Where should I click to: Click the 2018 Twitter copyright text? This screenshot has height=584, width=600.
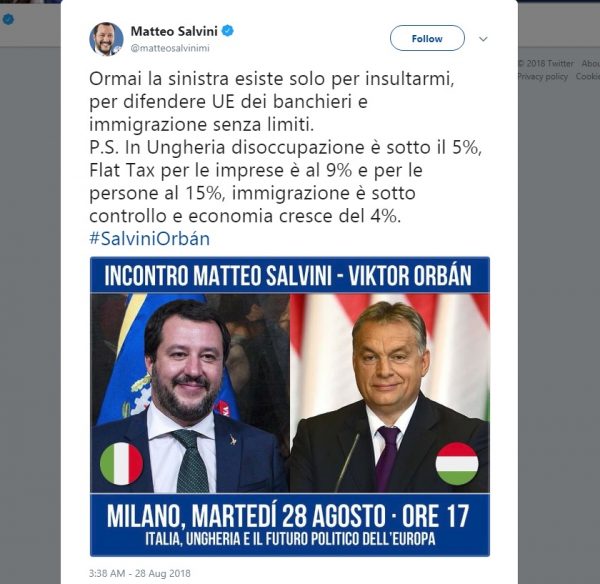tap(546, 63)
